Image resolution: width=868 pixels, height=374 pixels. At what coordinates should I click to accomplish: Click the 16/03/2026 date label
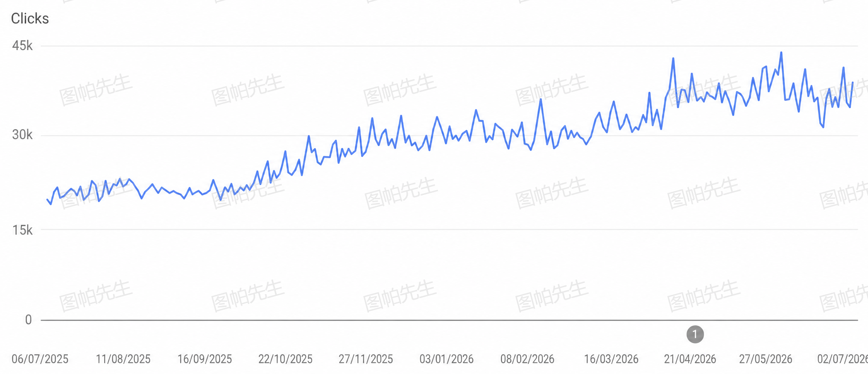point(611,359)
